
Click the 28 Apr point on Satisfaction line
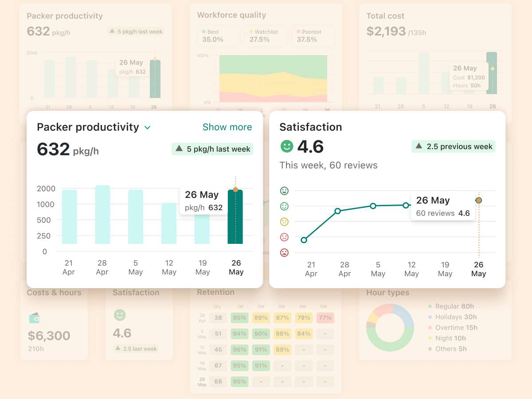(x=337, y=211)
